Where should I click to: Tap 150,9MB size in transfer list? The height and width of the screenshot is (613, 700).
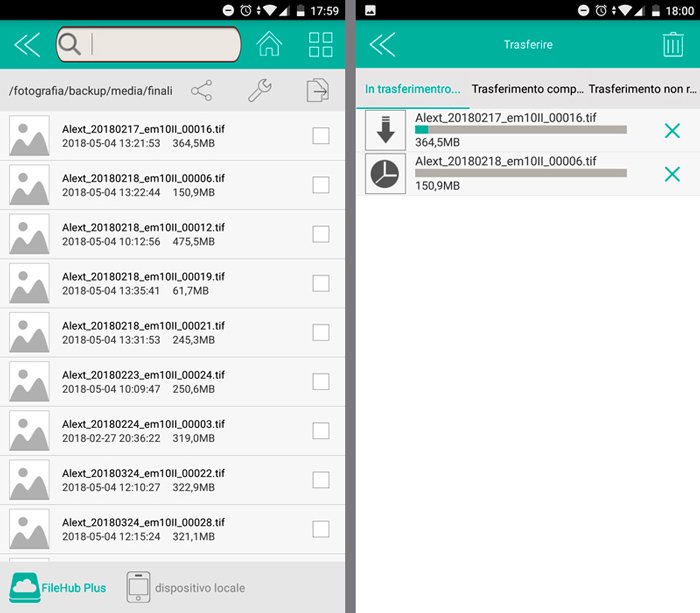pyautogui.click(x=438, y=186)
